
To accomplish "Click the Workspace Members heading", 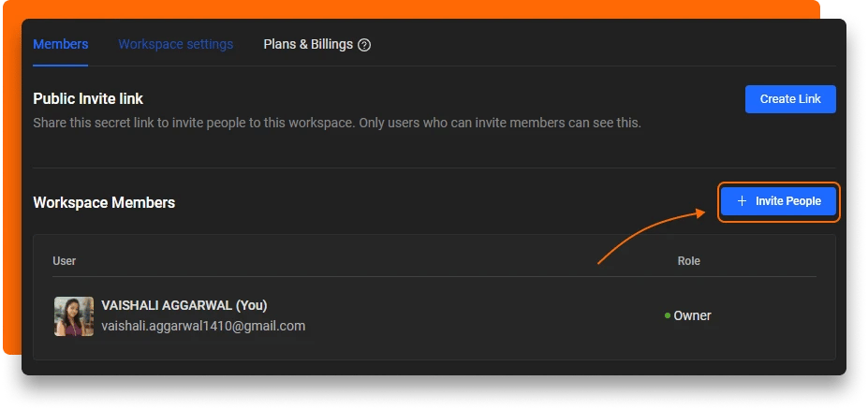I will tap(104, 202).
